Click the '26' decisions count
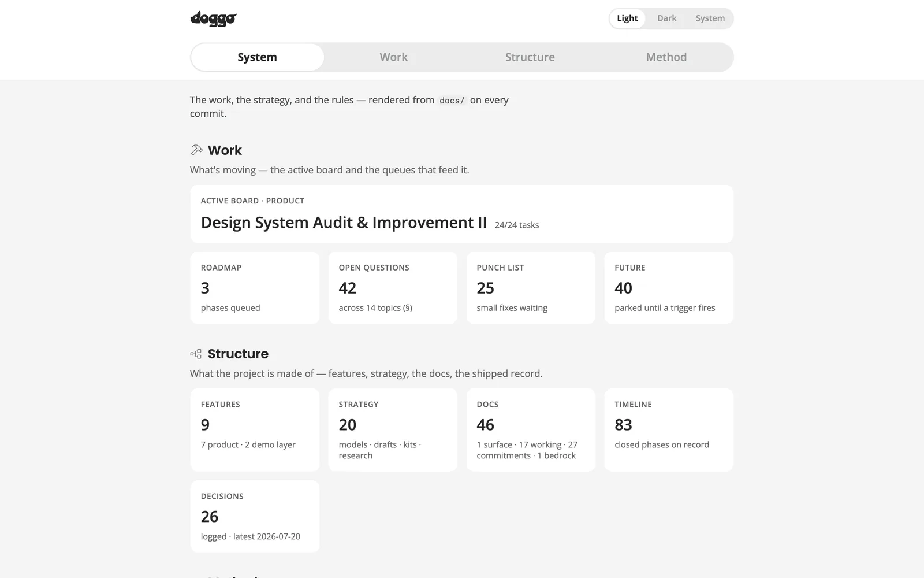 point(209,516)
